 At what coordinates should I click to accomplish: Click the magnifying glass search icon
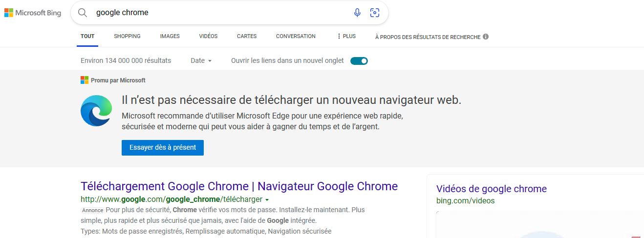point(83,13)
